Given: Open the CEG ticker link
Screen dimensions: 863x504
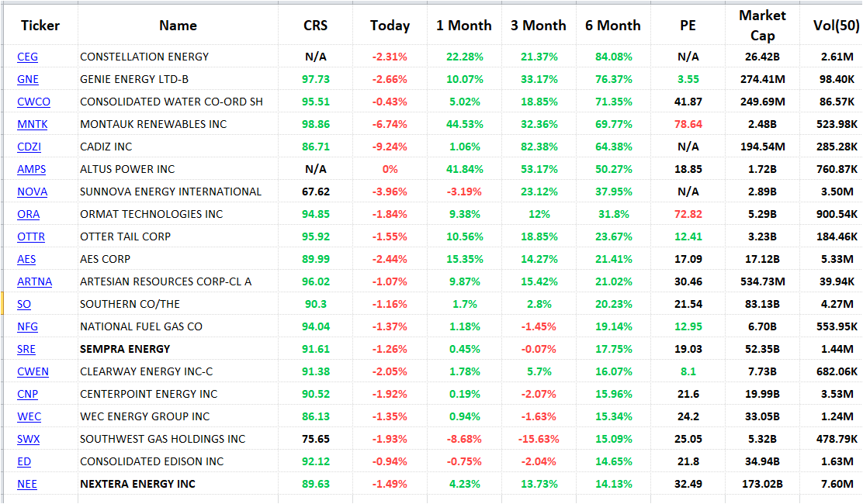Looking at the screenshot, I should [x=27, y=57].
